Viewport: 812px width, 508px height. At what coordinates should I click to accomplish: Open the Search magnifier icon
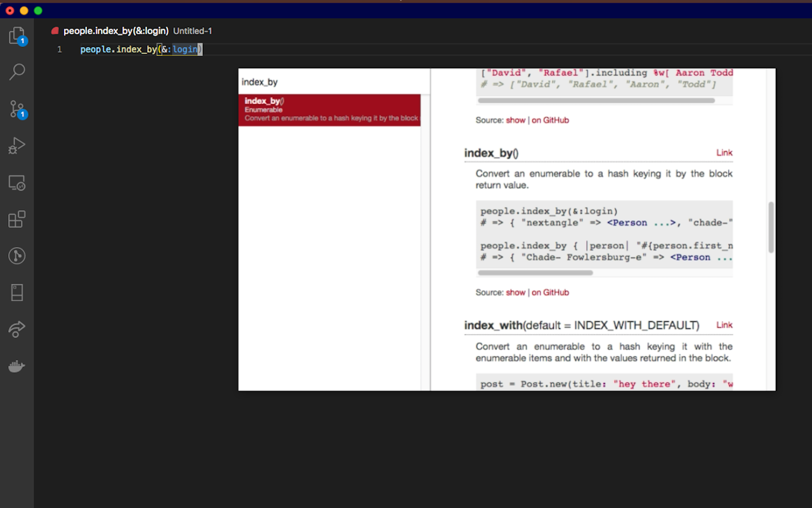pos(17,72)
